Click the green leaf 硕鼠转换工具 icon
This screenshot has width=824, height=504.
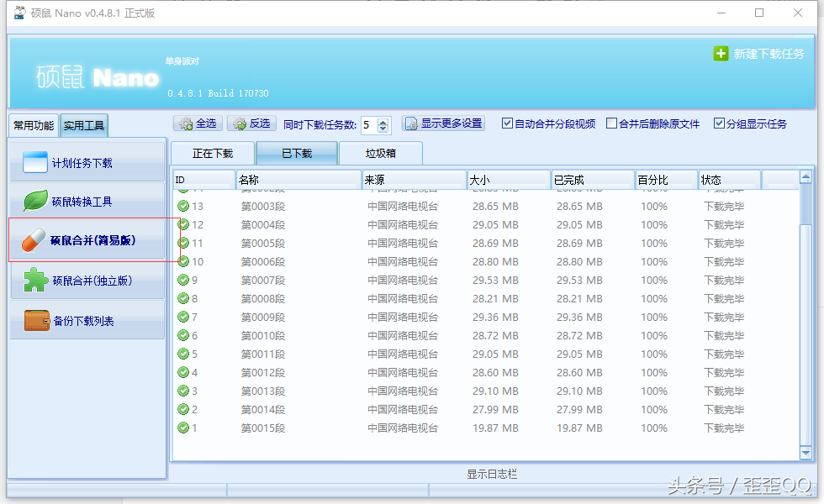pyautogui.click(x=35, y=201)
